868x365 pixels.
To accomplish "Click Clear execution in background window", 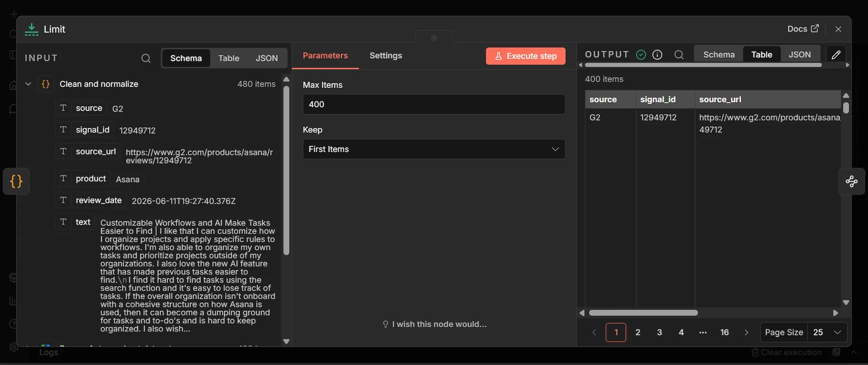I will (x=786, y=352).
